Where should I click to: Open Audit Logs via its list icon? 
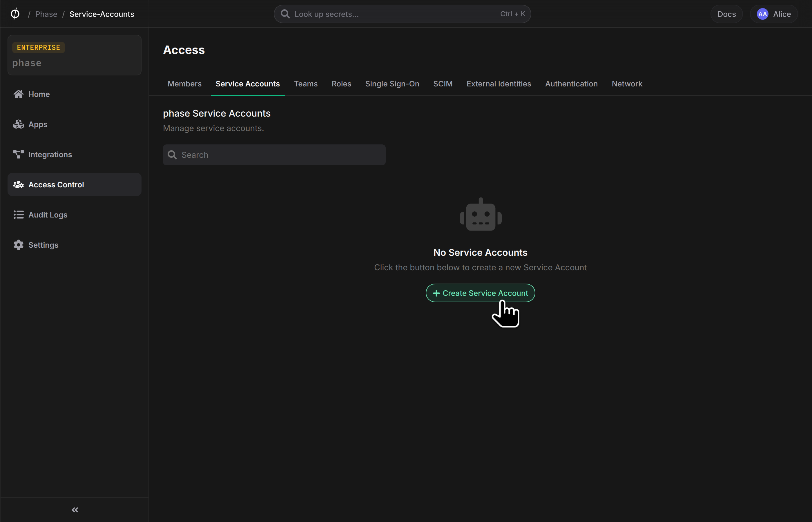19,215
